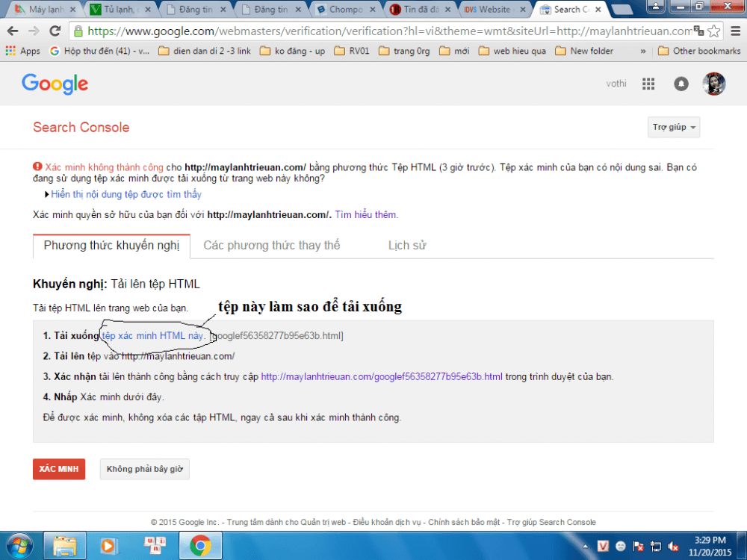Open the Windows Start button

pos(19,546)
